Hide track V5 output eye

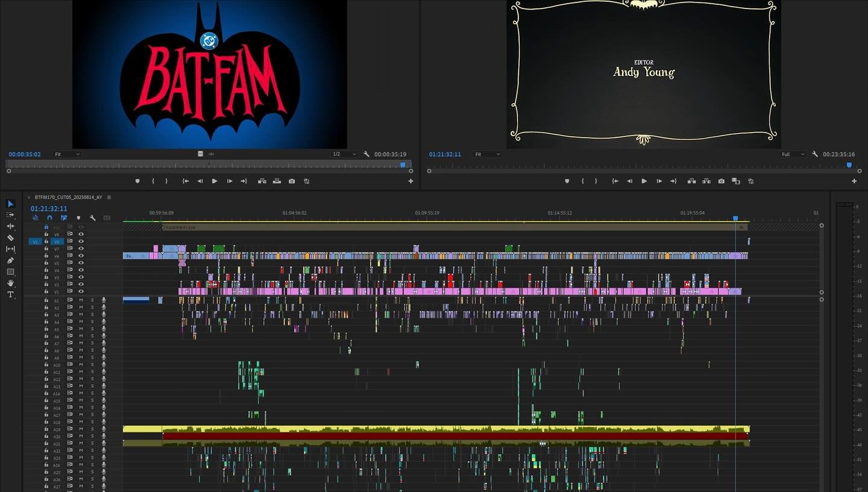(81, 263)
